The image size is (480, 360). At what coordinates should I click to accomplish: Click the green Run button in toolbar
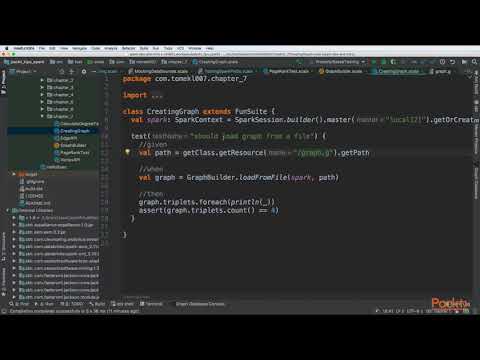374,62
